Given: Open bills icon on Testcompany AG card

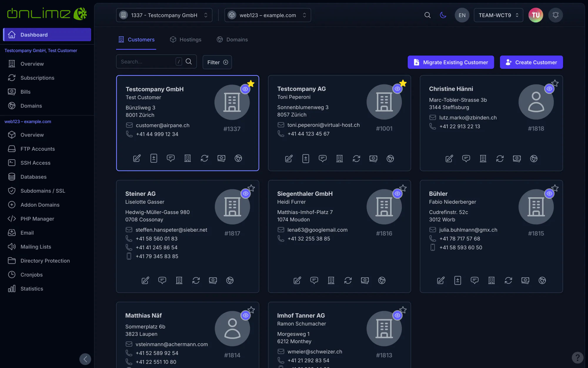Looking at the screenshot, I should click(x=373, y=159).
